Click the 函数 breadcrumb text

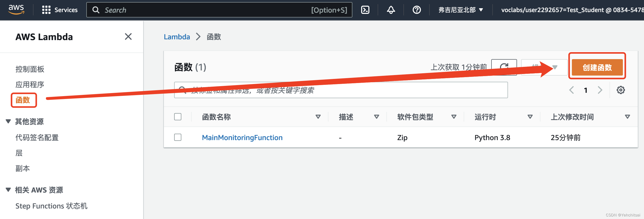pos(214,37)
